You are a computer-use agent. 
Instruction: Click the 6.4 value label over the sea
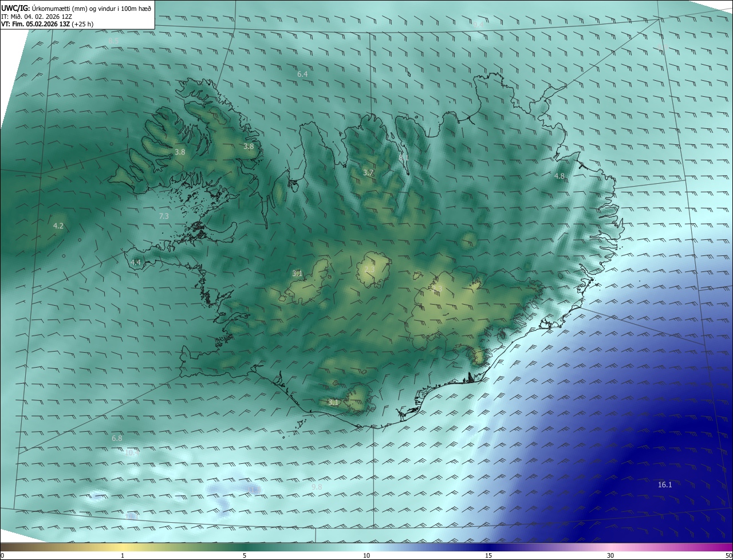(x=302, y=74)
